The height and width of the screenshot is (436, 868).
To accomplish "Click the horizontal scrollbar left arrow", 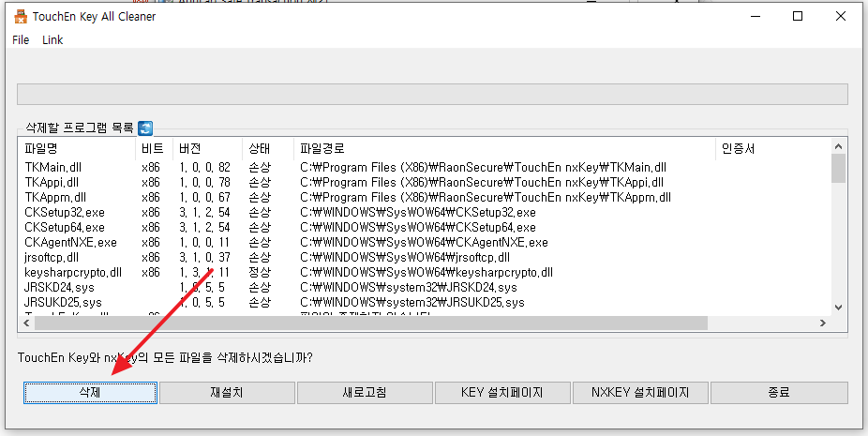I will pyautogui.click(x=26, y=323).
